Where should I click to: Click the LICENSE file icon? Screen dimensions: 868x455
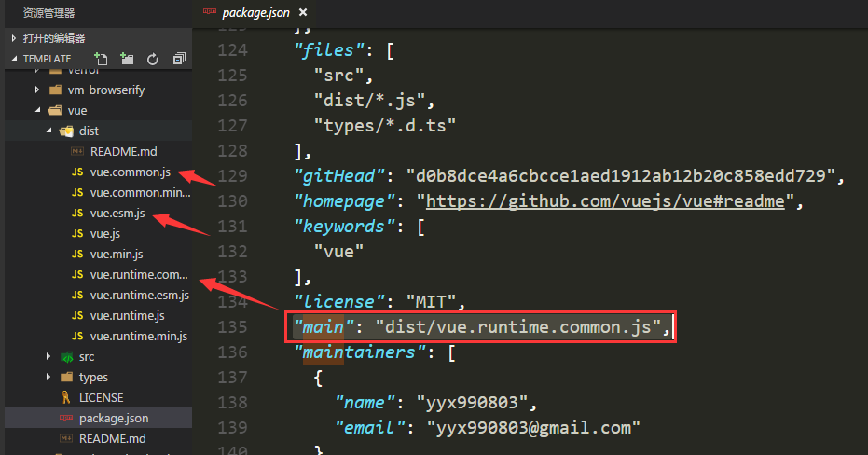point(66,397)
